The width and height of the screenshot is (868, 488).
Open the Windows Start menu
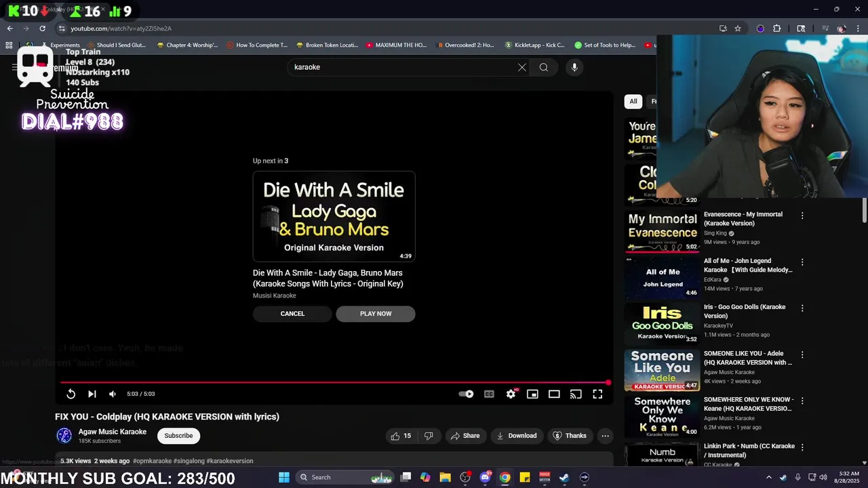click(284, 477)
